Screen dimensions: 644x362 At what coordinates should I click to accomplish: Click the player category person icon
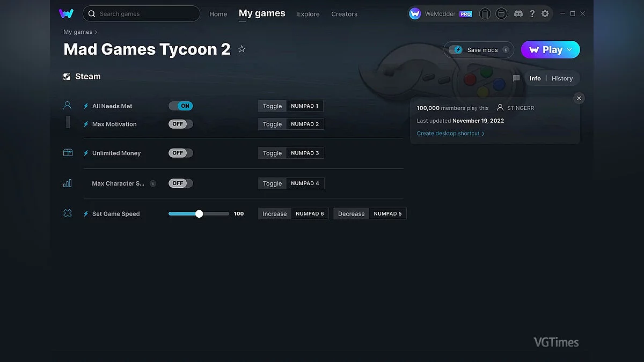[67, 106]
